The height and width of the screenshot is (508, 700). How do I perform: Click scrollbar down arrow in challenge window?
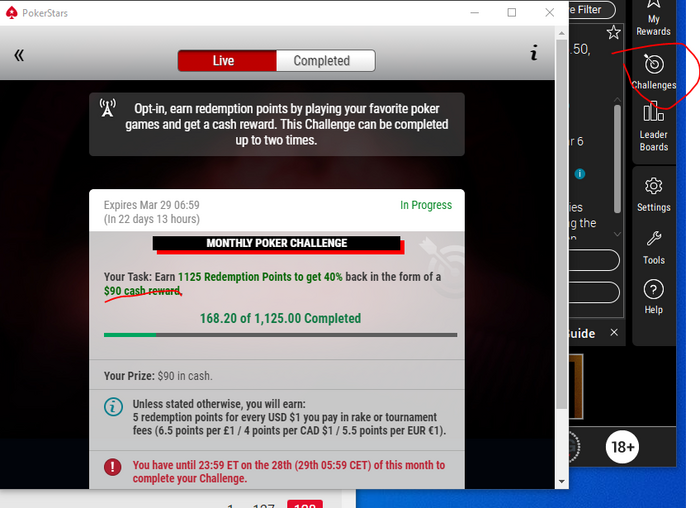[x=562, y=482]
